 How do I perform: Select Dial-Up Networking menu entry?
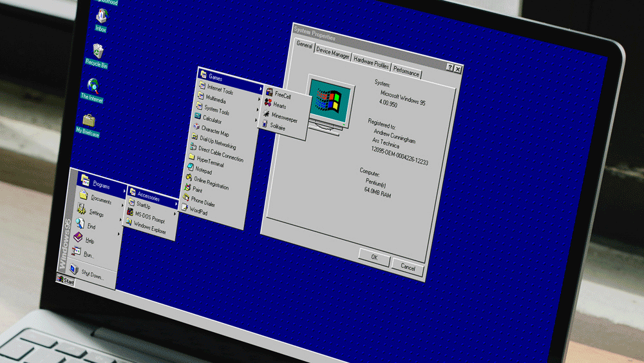[218, 142]
